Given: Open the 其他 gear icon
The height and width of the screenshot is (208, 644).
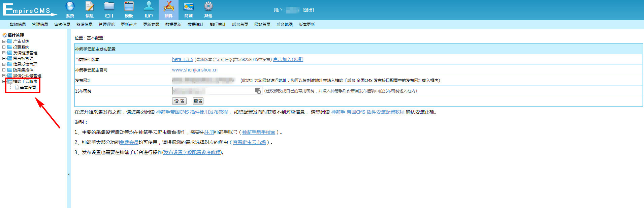Looking at the screenshot, I should (208, 6).
